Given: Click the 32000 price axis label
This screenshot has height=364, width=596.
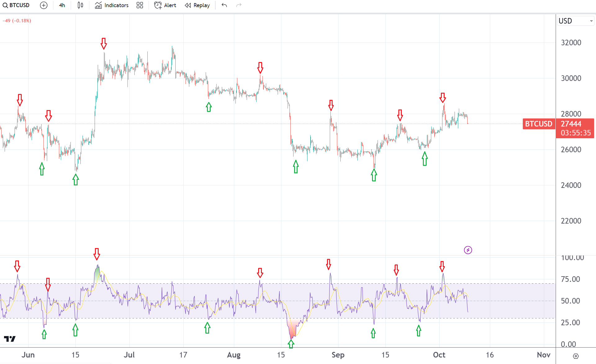Looking at the screenshot, I should coord(571,43).
